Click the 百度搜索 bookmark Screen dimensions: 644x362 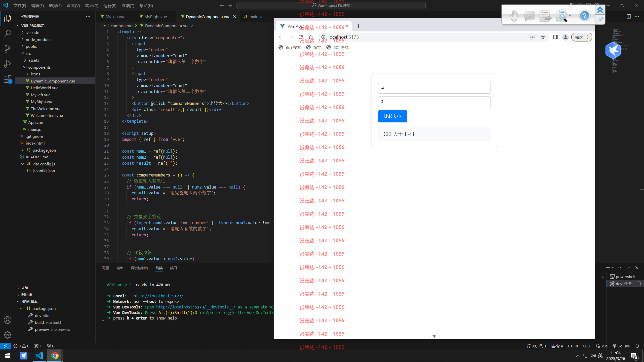point(290,47)
